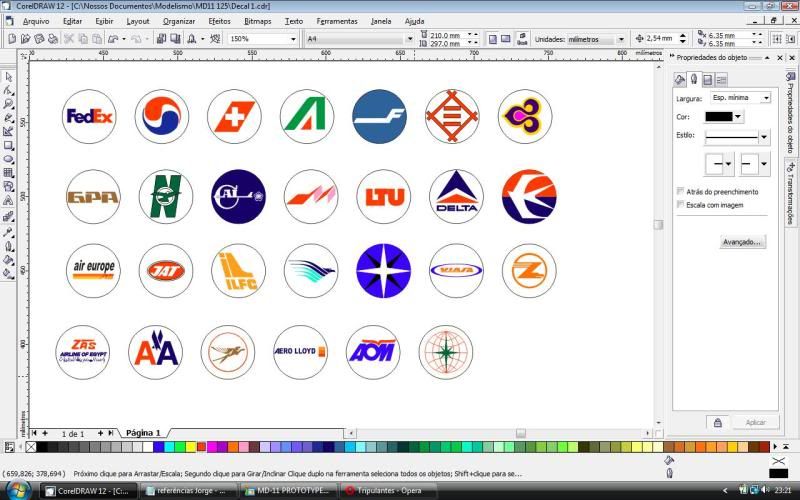Open the Unidades milímetros dropdown

(x=620, y=39)
